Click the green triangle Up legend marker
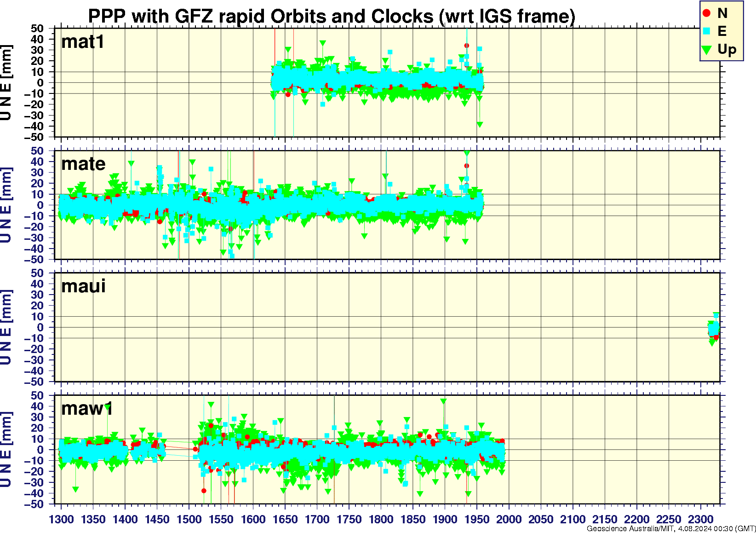This screenshot has height=533, width=756. coord(707,49)
